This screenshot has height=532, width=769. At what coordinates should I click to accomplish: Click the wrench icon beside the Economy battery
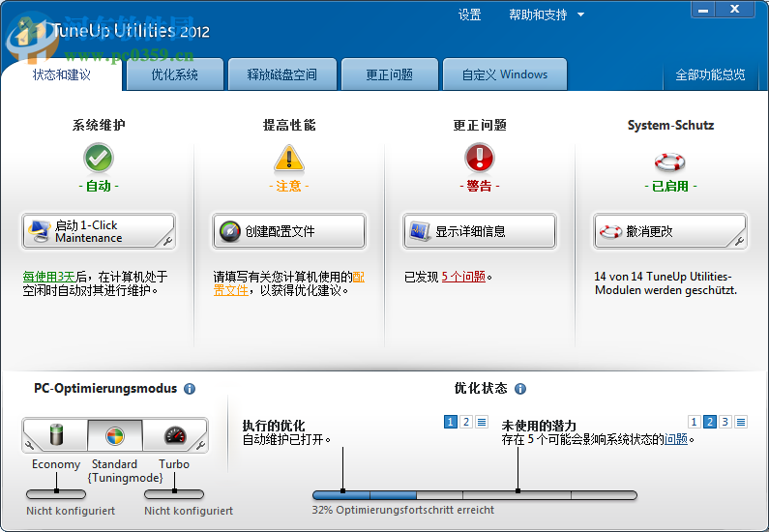pyautogui.click(x=29, y=445)
